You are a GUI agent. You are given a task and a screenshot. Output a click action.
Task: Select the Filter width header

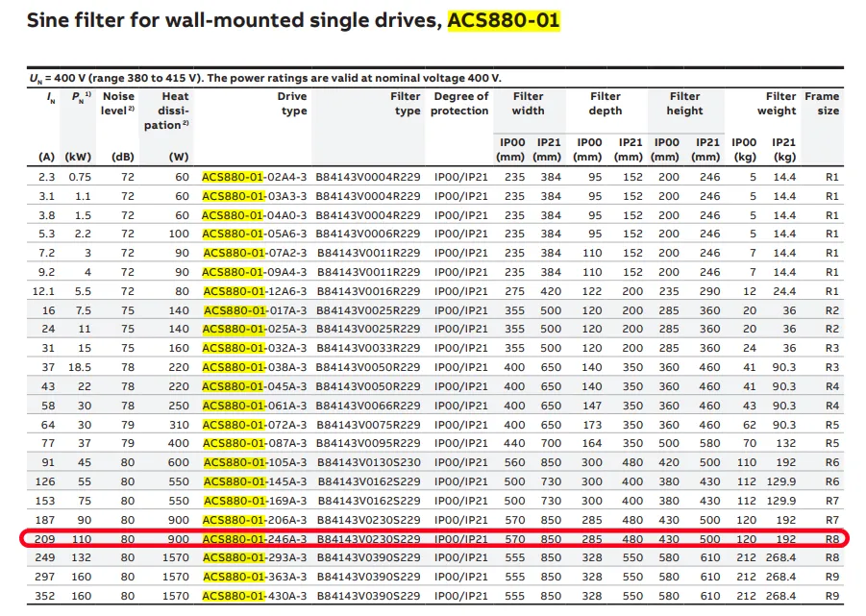[527, 103]
